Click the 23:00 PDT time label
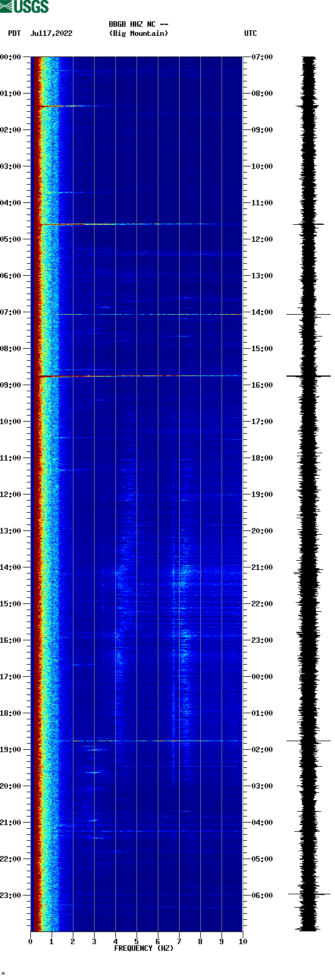Screen dimensions: 335x980 10,896
